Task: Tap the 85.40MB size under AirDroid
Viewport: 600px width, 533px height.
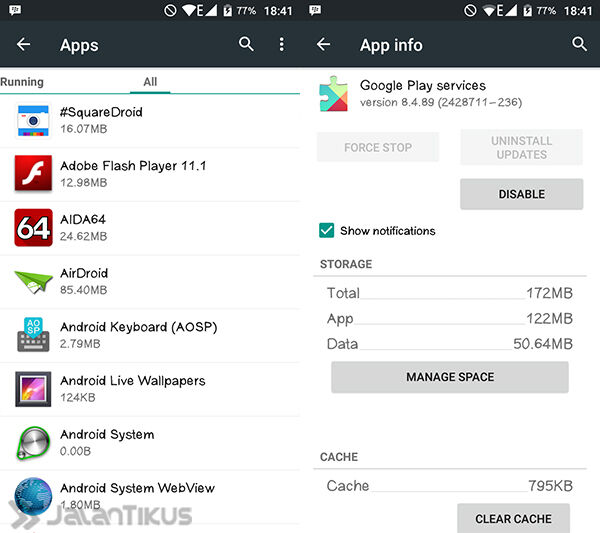Action: [x=83, y=290]
